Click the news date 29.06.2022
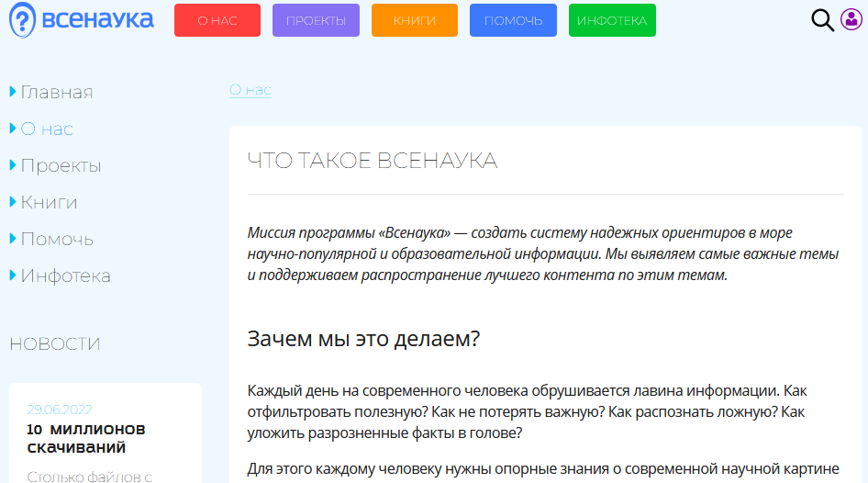Screen dimensions: 868x483 pyautogui.click(x=60, y=410)
